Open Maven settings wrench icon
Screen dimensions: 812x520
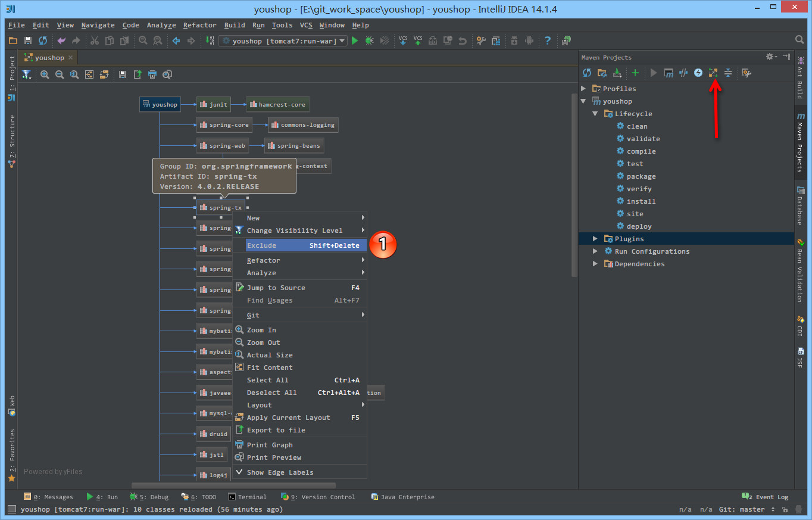point(746,73)
